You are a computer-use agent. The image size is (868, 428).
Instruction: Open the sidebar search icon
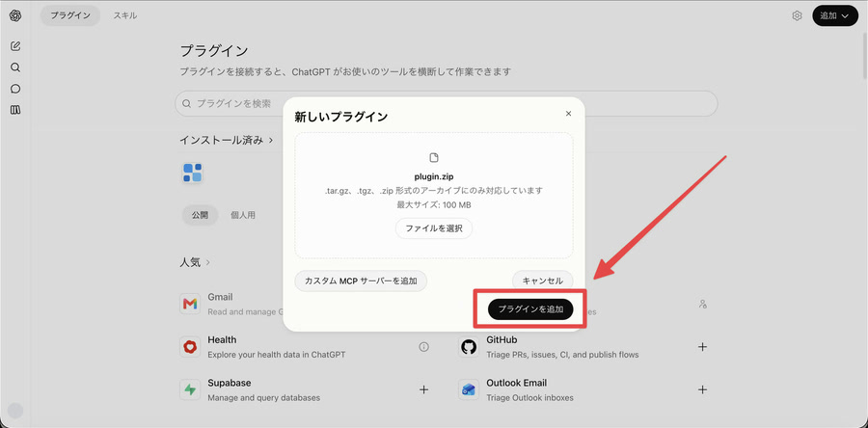click(x=15, y=67)
